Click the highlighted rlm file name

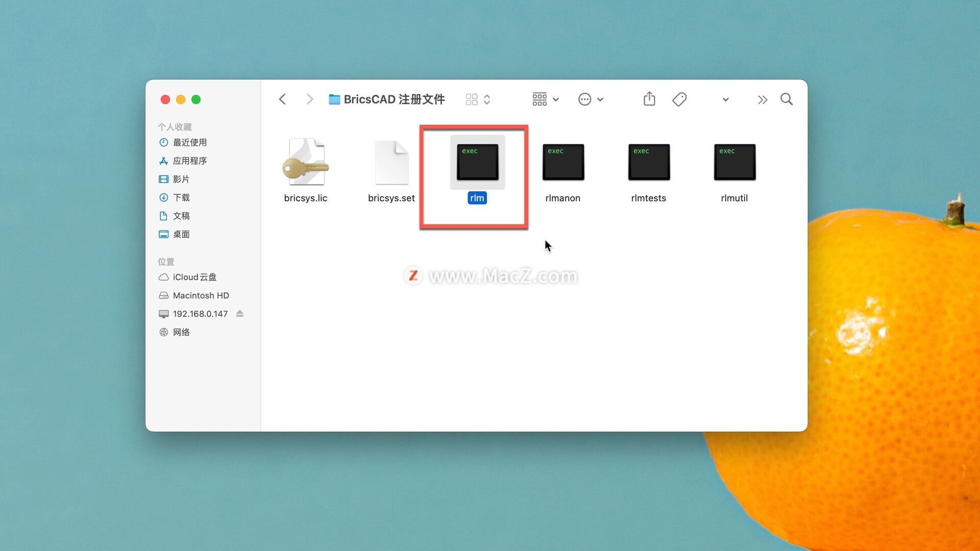[477, 198]
